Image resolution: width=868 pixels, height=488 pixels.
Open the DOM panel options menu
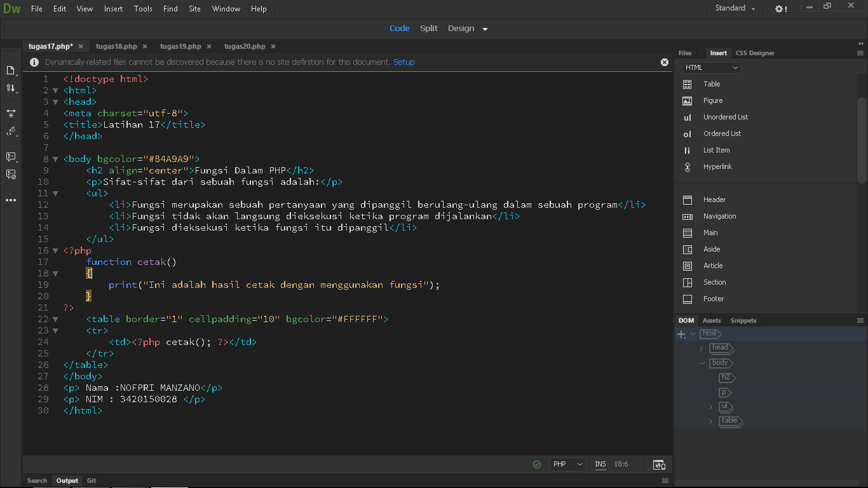tap(860, 321)
